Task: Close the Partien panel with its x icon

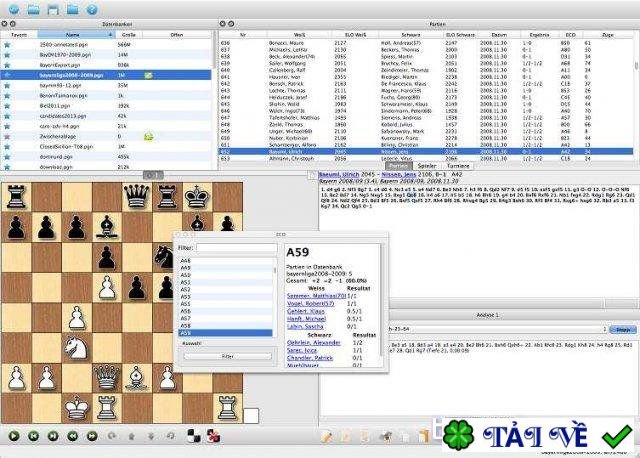Action: point(222,24)
